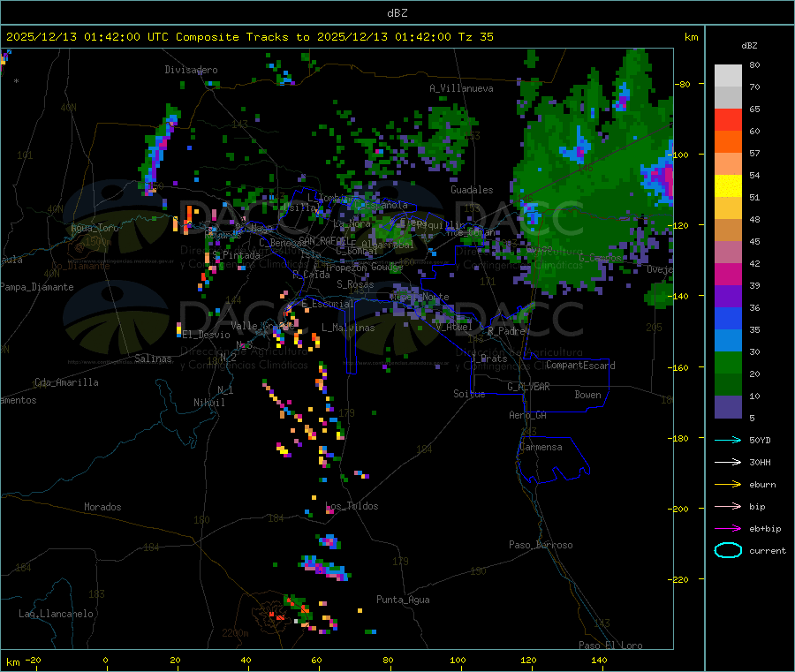795x672 pixels.
Task: Click the eburn yellow arrow legend icon
Action: tap(728, 485)
